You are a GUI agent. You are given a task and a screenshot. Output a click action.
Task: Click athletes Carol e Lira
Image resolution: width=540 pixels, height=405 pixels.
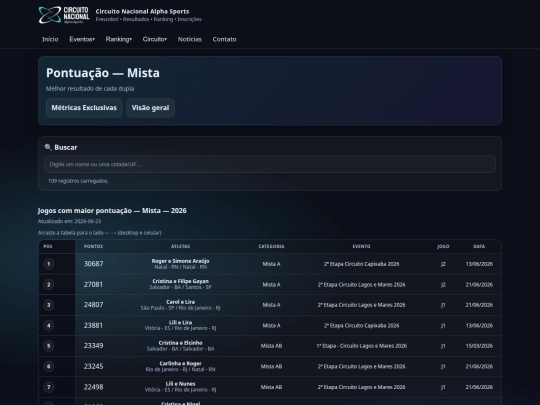click(x=180, y=302)
